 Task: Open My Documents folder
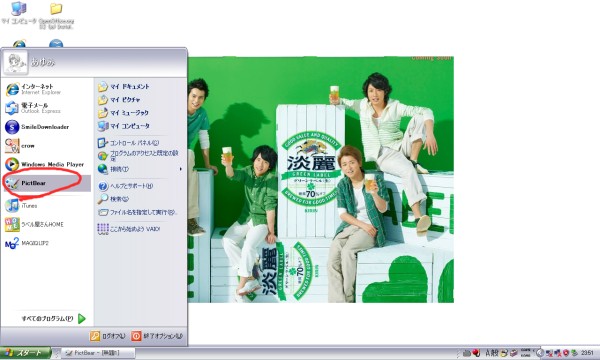point(140,87)
